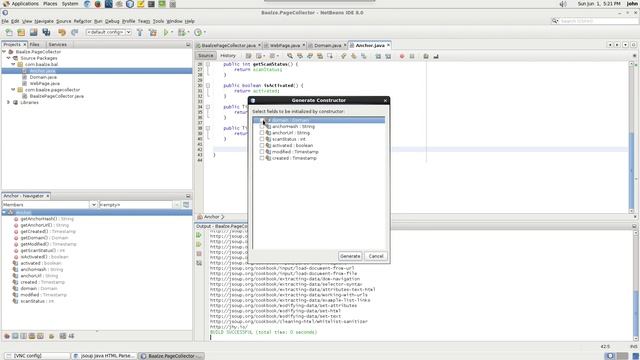This screenshot has height=360, width=640.
Task: Check the anchorUrl : String checkbox
Action: click(262, 133)
